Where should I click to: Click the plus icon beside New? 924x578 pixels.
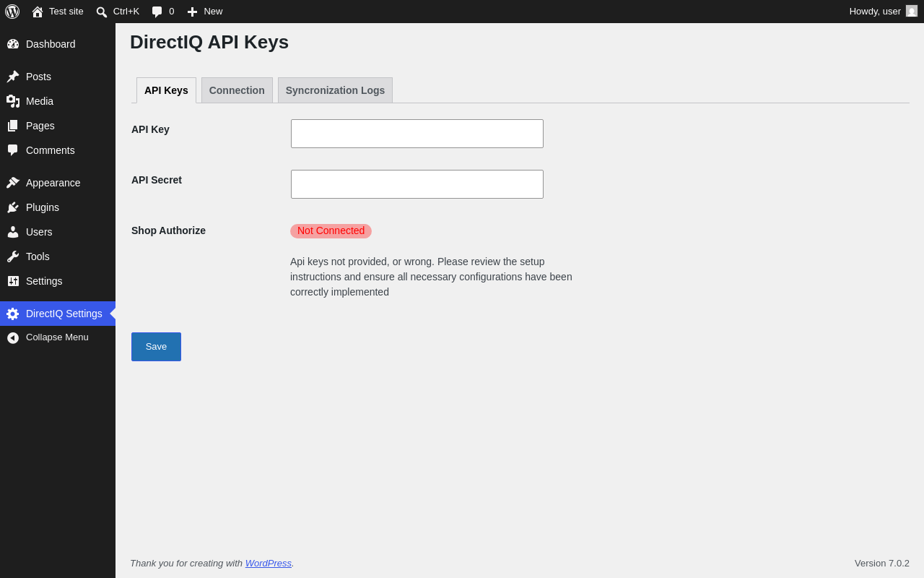(192, 12)
